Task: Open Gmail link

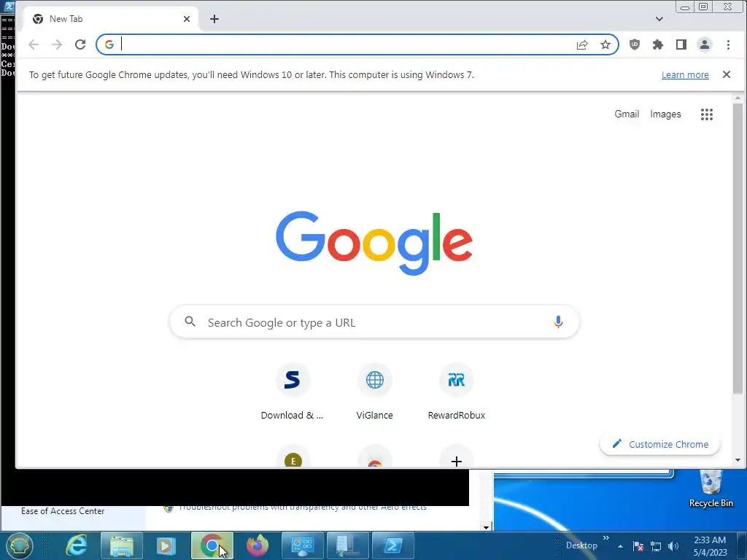Action: (x=627, y=114)
